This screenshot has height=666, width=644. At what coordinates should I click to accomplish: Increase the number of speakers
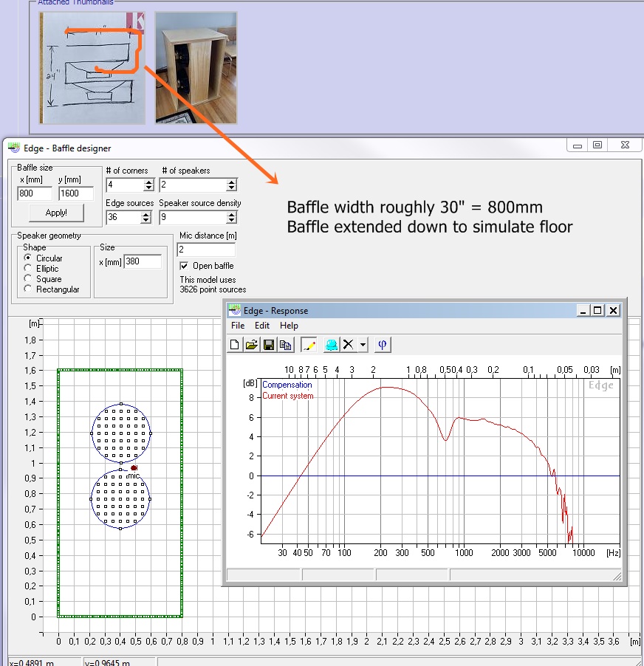tap(231, 182)
